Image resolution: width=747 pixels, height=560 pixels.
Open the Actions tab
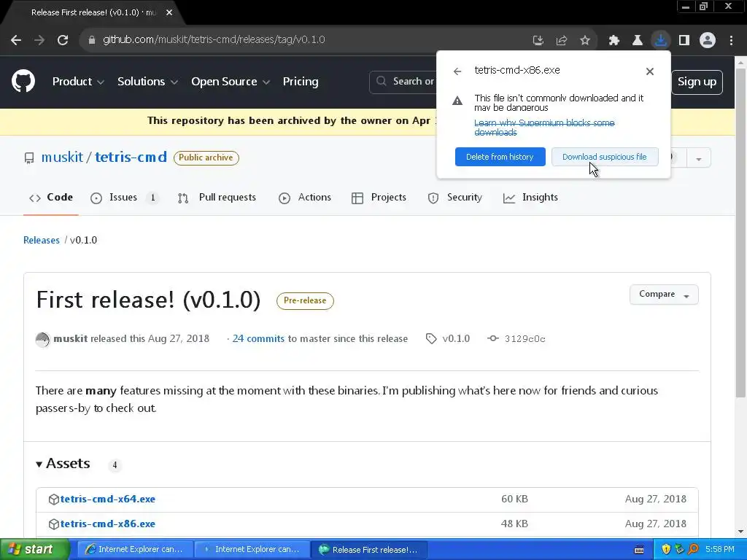(x=304, y=198)
